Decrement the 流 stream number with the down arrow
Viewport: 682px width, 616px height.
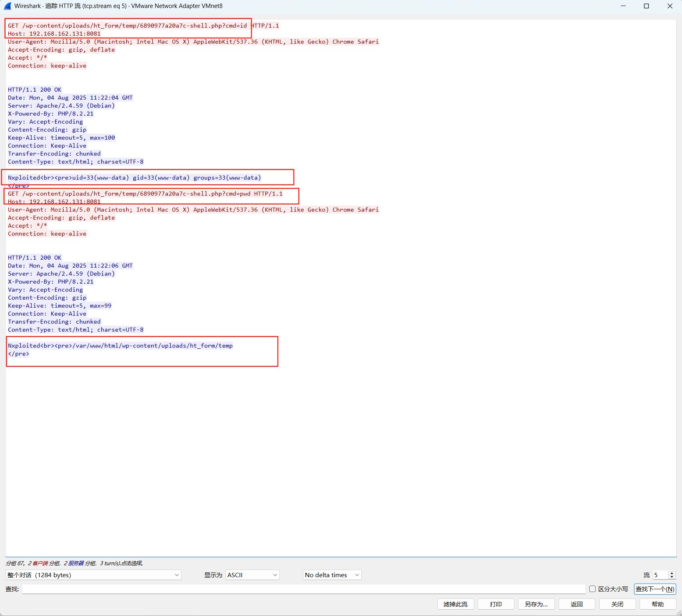click(x=672, y=577)
